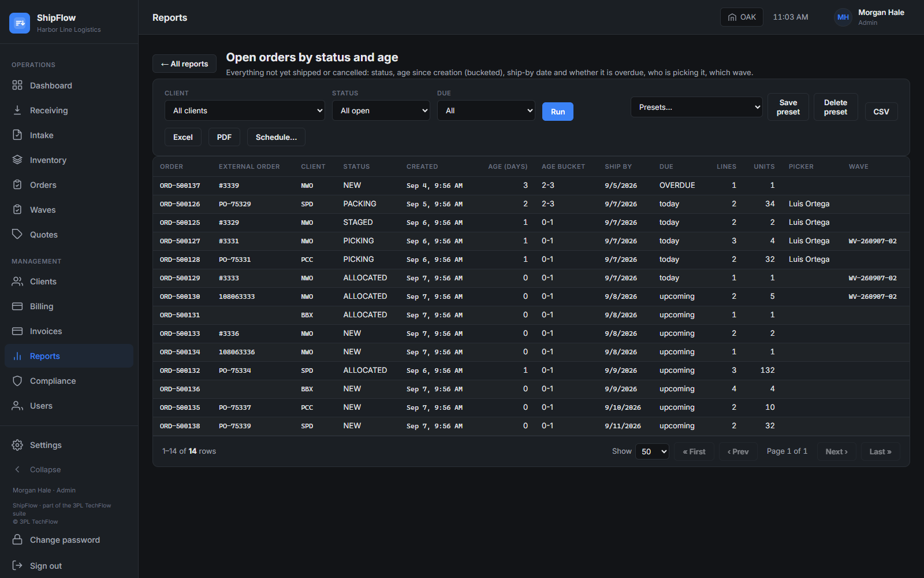
Task: Click the OAK warehouse selector
Action: point(742,17)
